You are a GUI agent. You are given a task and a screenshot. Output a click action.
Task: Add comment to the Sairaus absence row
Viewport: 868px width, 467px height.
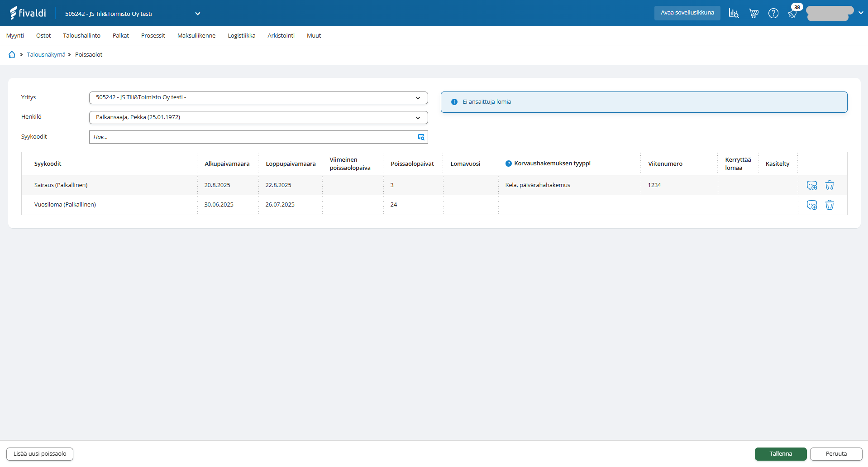pyautogui.click(x=811, y=185)
